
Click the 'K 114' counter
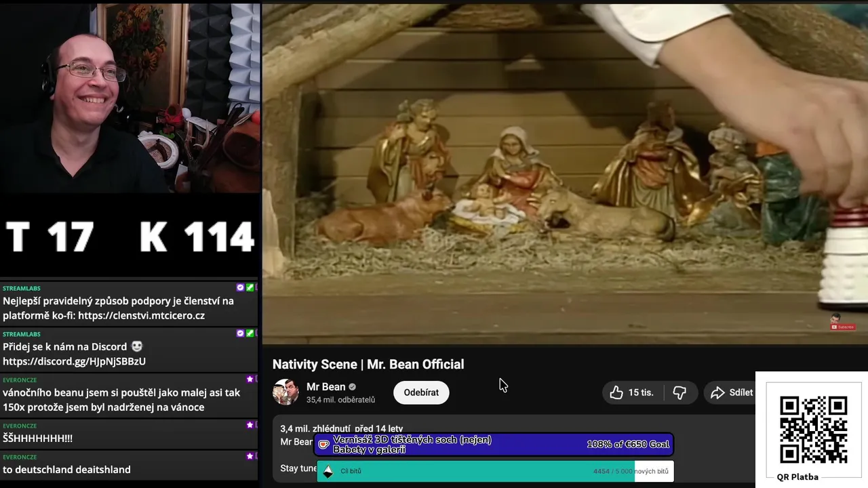(197, 237)
